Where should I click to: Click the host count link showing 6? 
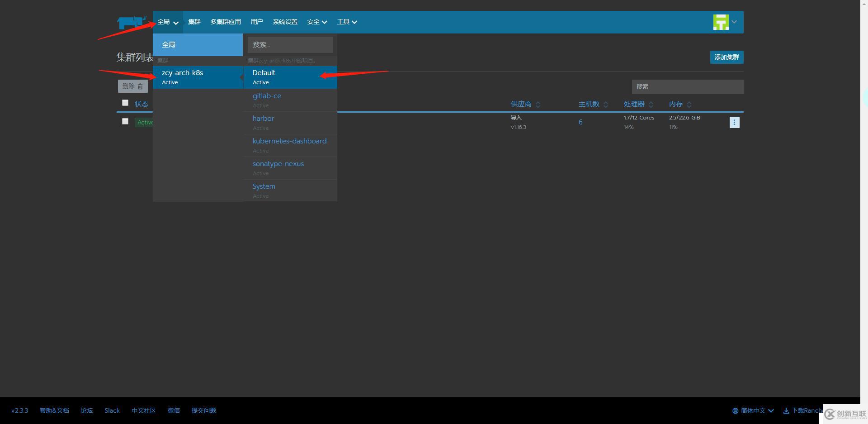580,122
